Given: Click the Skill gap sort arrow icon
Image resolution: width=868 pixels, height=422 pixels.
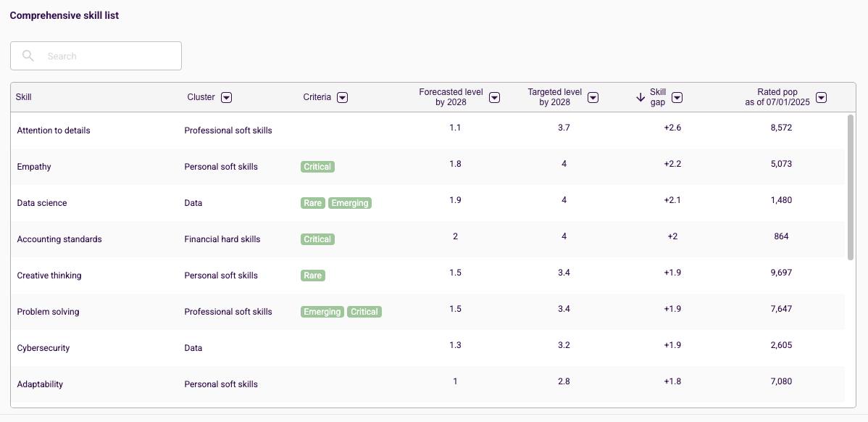Looking at the screenshot, I should [640, 97].
